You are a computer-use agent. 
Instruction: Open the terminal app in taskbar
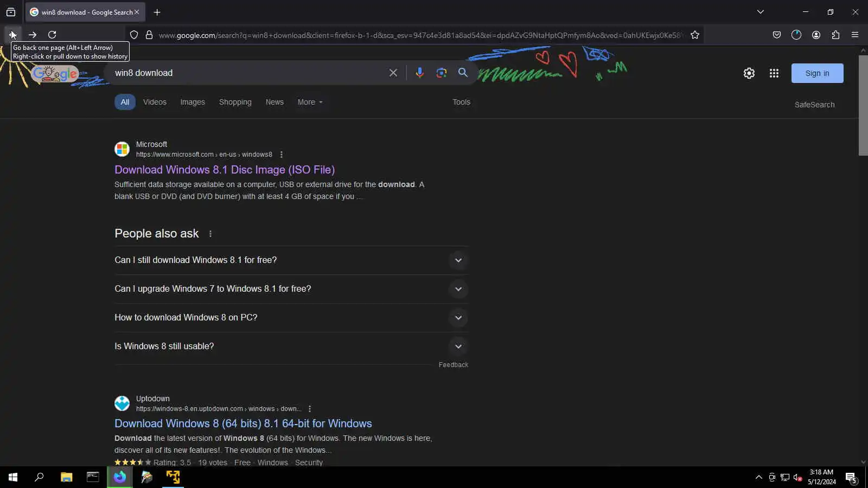93,477
